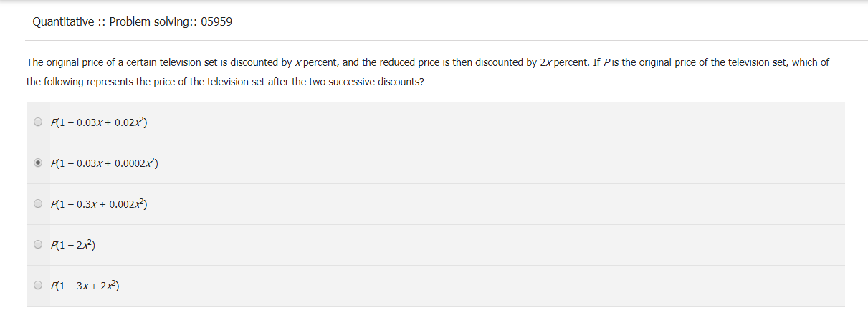Mark the radio button for P(1 − 3x + 2x²)
This screenshot has height=318, width=868.
click(38, 286)
